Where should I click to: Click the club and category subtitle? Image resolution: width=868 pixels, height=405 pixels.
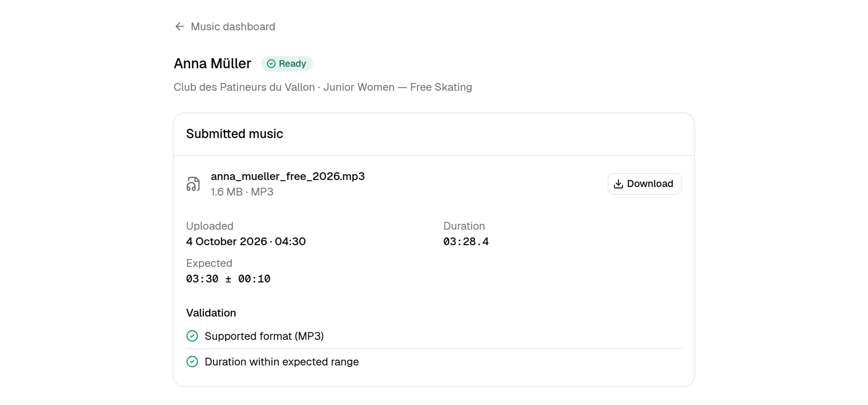click(x=323, y=87)
